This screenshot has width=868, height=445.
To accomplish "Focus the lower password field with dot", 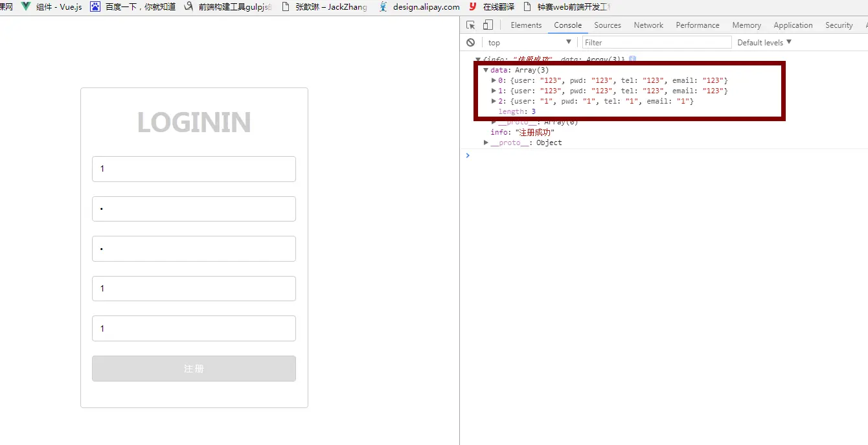I will [x=194, y=249].
